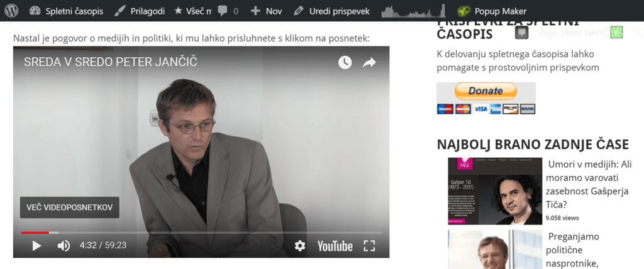Toggle fullscreen video mode
The height and width of the screenshot is (269, 644).
[369, 246]
